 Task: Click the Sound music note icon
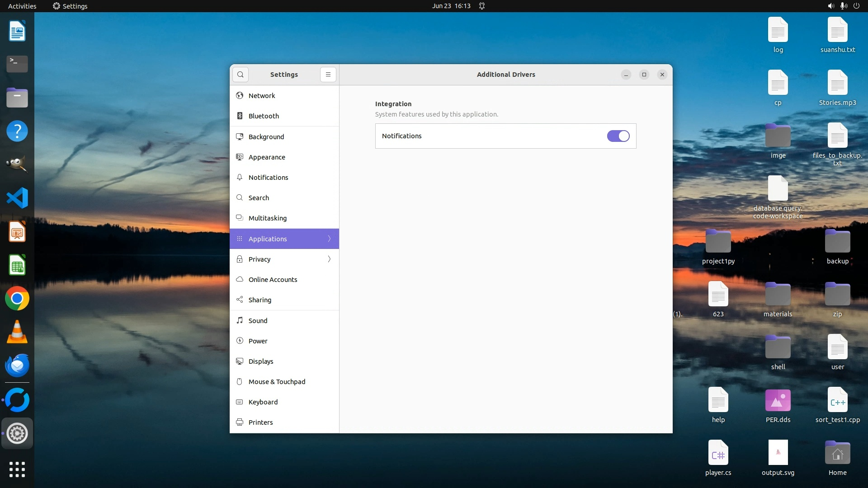(240, 320)
